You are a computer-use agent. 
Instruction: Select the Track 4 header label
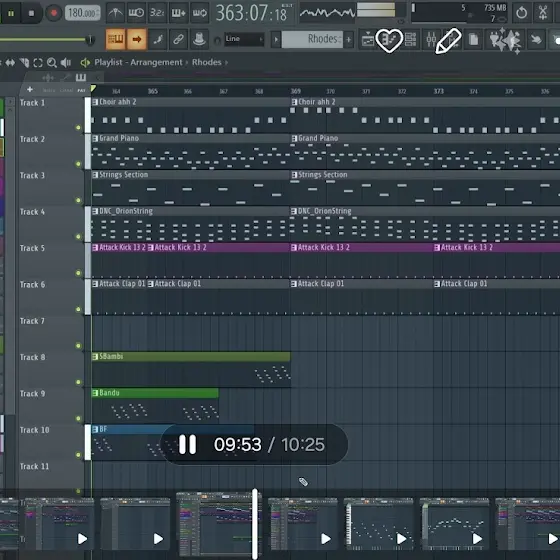tap(32, 212)
